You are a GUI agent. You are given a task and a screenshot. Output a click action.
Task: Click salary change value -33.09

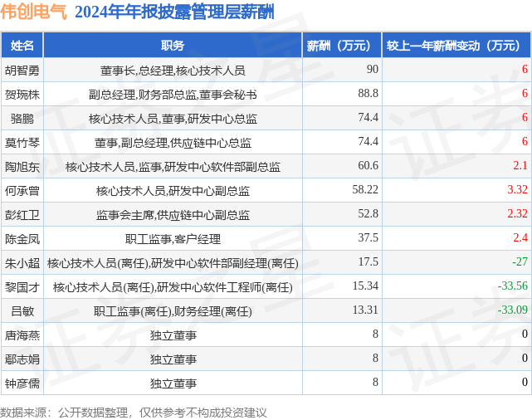click(513, 310)
